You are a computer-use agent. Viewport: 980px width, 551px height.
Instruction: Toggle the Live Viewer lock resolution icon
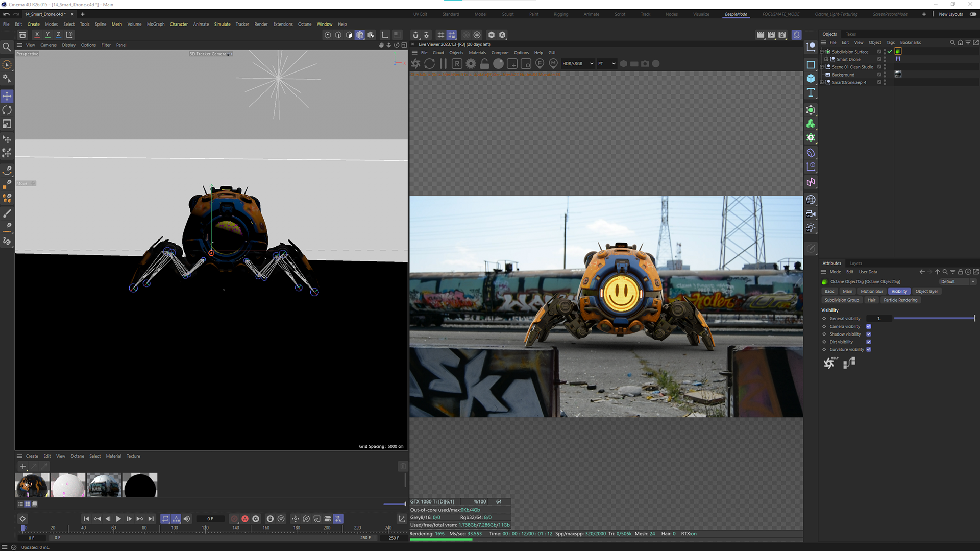coord(484,64)
